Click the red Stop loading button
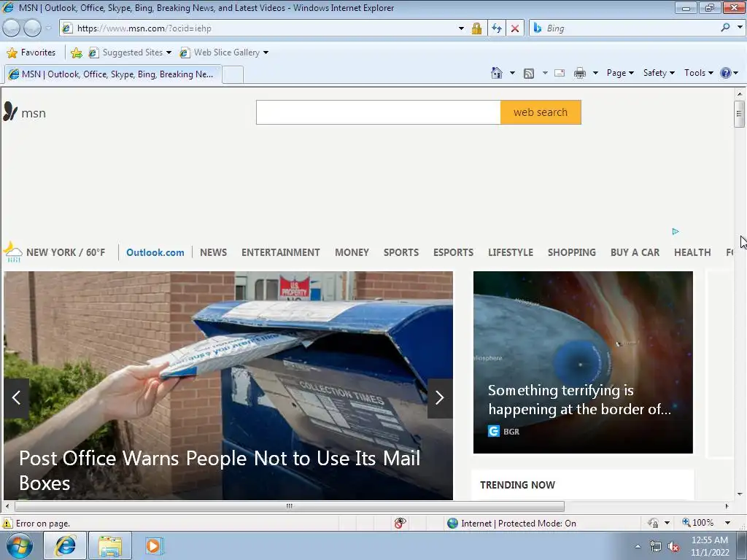Viewport: 747px width, 560px height. click(x=515, y=28)
